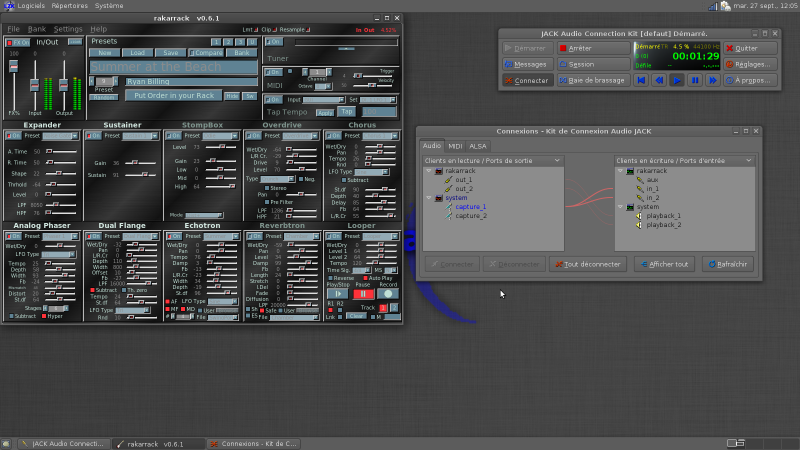Rewind the JACK transport to start
Viewport: 800px width, 450px height.
(639, 80)
